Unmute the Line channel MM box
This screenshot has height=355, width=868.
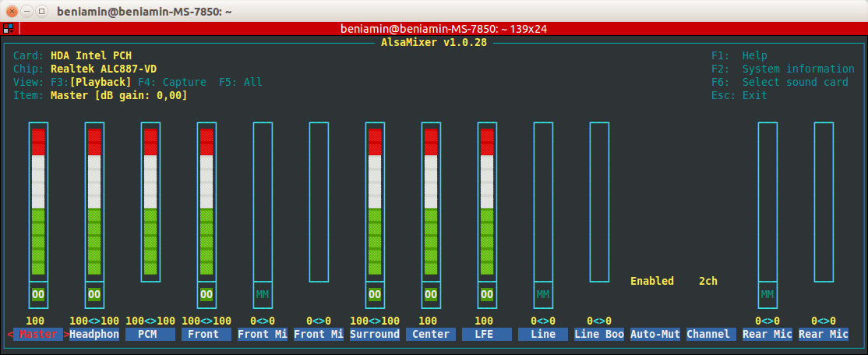pyautogui.click(x=543, y=294)
